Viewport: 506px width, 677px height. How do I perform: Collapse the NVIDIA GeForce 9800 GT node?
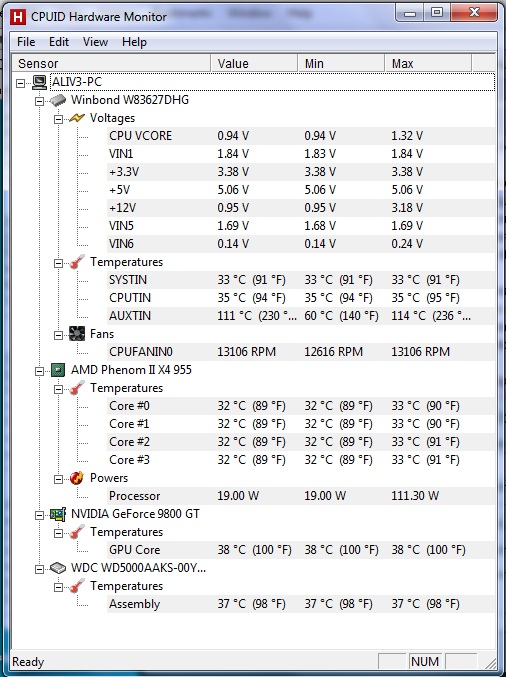point(39,515)
